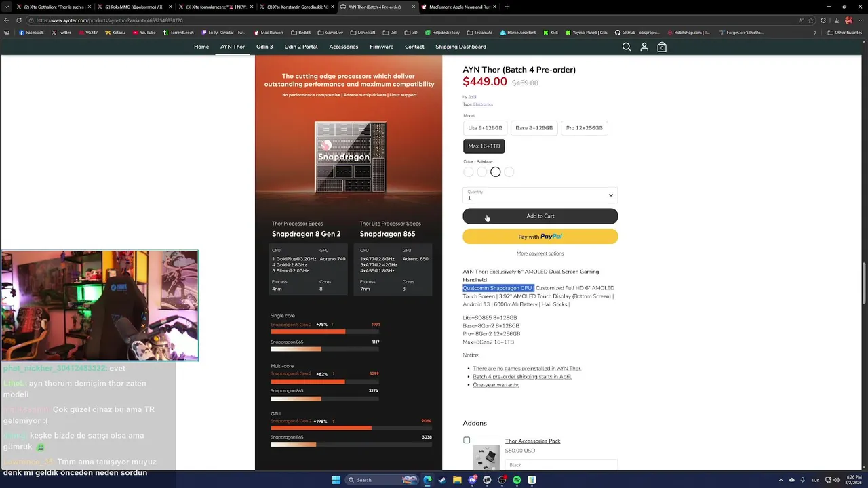This screenshot has width=868, height=488.
Task: Open the Minecraft bookmark folder
Action: tap(363, 32)
